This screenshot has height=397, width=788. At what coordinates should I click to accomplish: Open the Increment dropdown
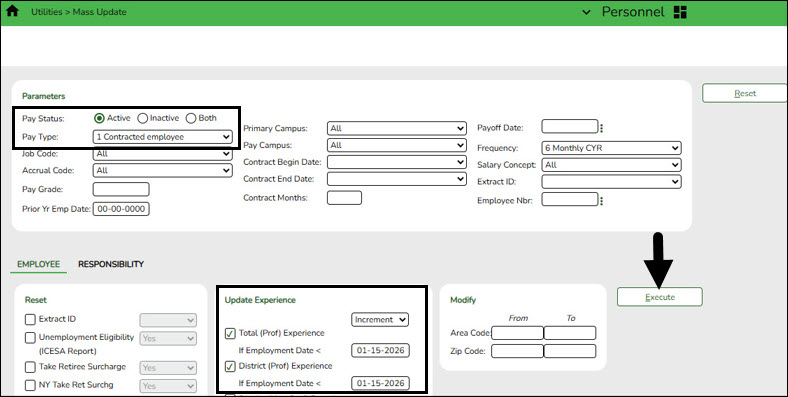pyautogui.click(x=380, y=320)
